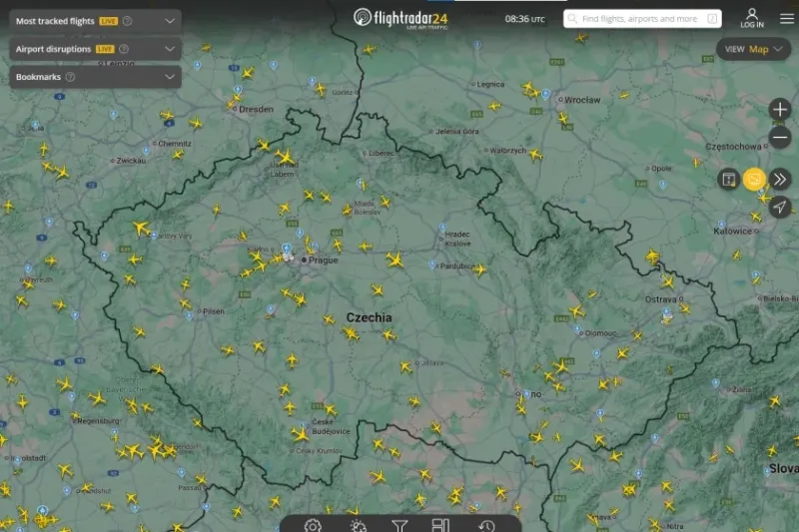Select the large aircraft by Karlovy Vary
Image resolution: width=799 pixels, height=532 pixels.
click(141, 228)
